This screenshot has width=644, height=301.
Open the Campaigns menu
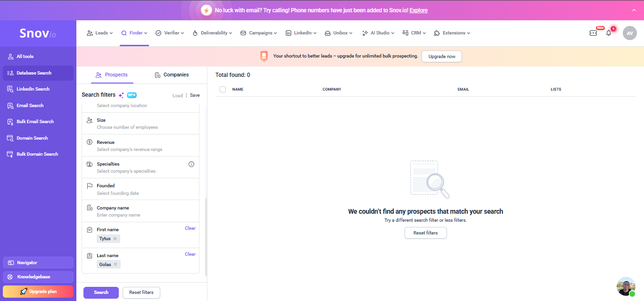point(259,33)
